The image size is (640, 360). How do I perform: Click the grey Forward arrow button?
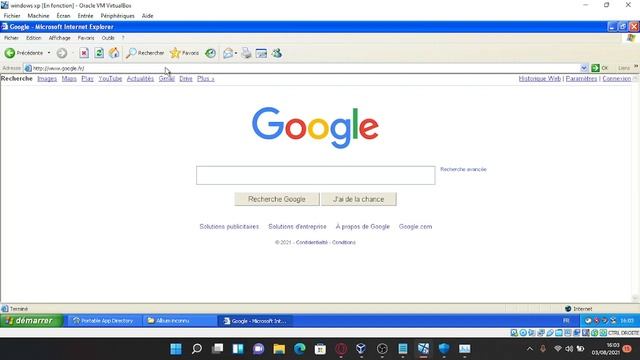click(62, 53)
